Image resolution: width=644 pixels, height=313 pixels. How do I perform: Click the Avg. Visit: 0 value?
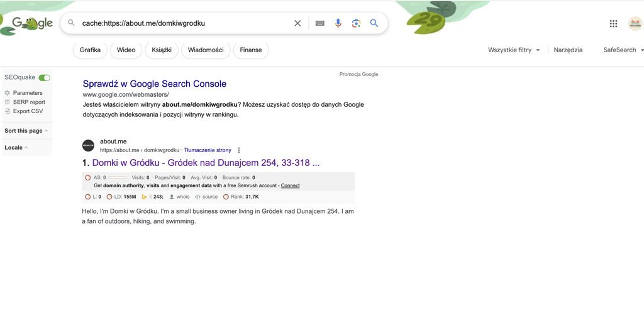click(204, 178)
